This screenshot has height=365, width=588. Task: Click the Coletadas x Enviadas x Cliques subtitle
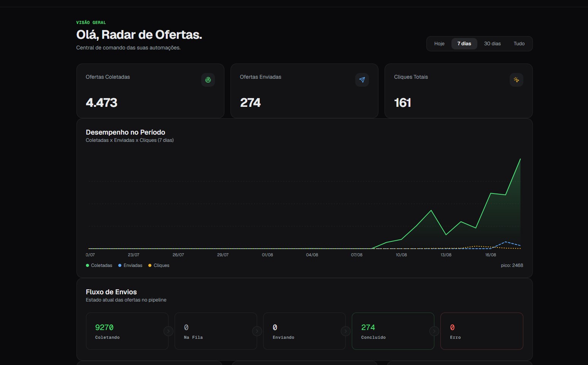coord(130,140)
